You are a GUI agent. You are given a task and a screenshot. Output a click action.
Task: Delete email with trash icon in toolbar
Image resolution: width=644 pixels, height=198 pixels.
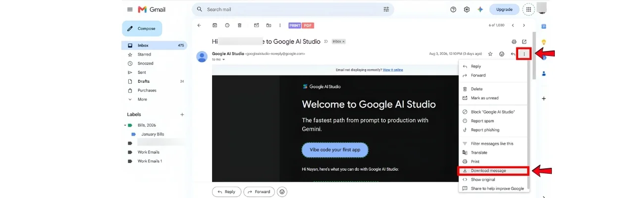pyautogui.click(x=239, y=25)
